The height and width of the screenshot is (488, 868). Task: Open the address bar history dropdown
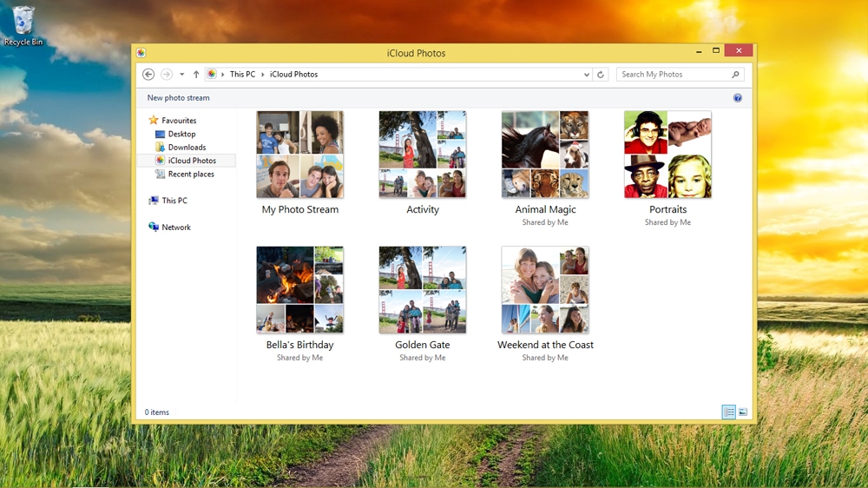(586, 74)
